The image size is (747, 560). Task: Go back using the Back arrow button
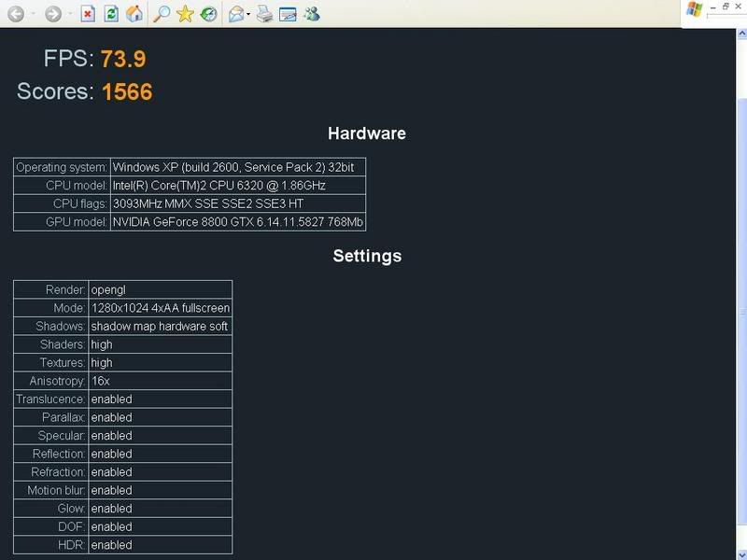[x=16, y=14]
